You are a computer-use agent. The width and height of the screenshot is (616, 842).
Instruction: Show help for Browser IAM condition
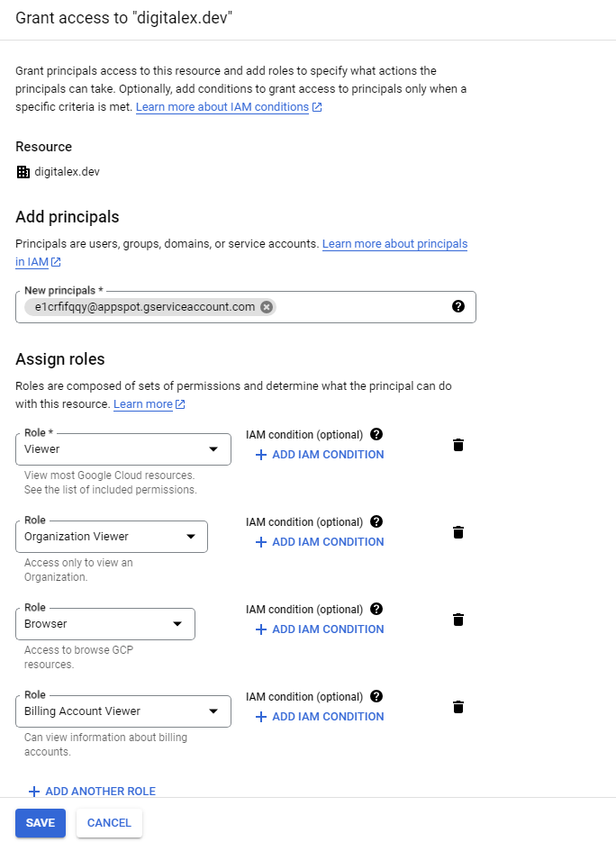376,609
